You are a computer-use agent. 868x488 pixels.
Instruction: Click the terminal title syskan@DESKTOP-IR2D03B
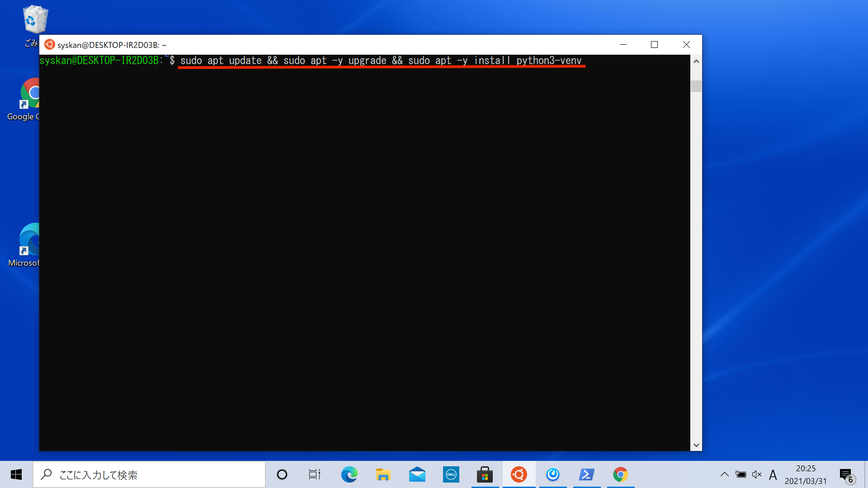tap(112, 45)
